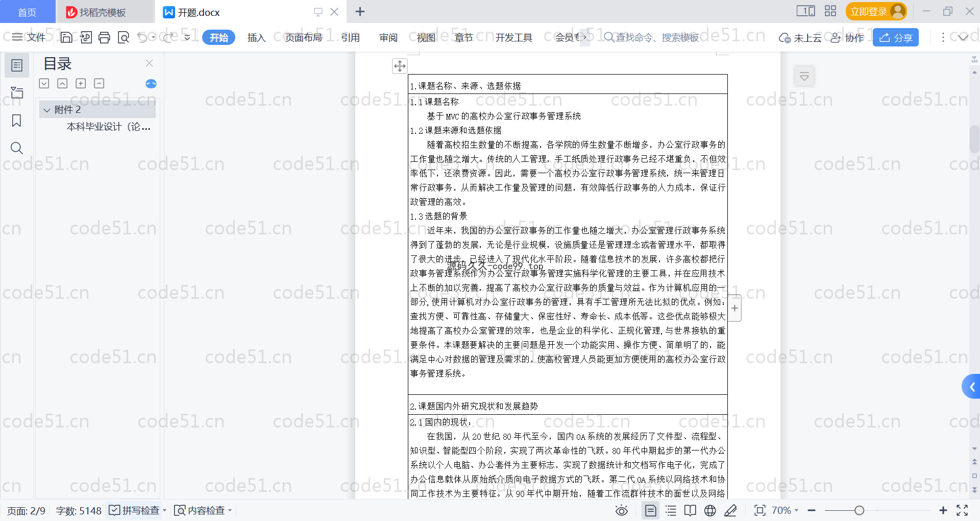The image size is (980, 521).
Task: Click the window layout icon
Action: point(805,11)
